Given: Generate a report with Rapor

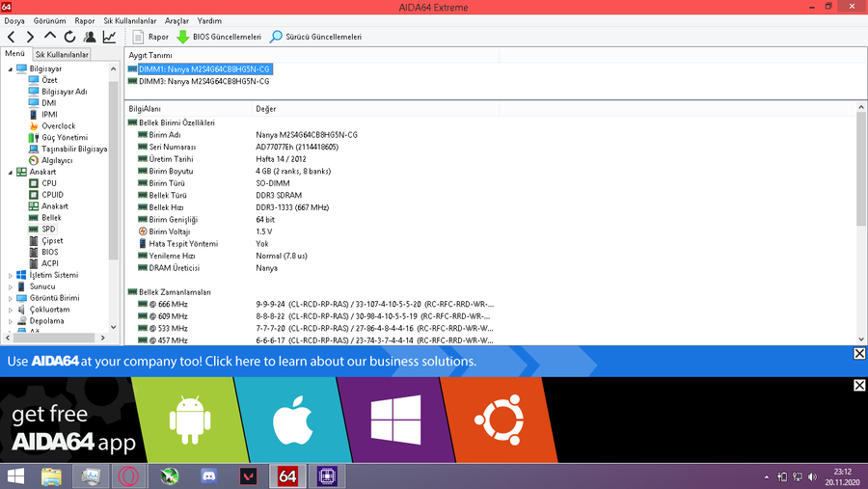Looking at the screenshot, I should (x=150, y=37).
